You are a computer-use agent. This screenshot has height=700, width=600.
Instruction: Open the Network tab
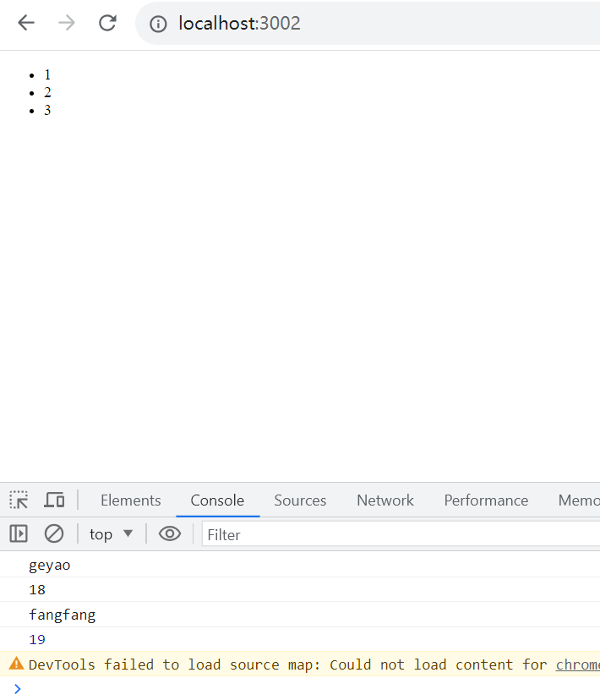tap(385, 500)
